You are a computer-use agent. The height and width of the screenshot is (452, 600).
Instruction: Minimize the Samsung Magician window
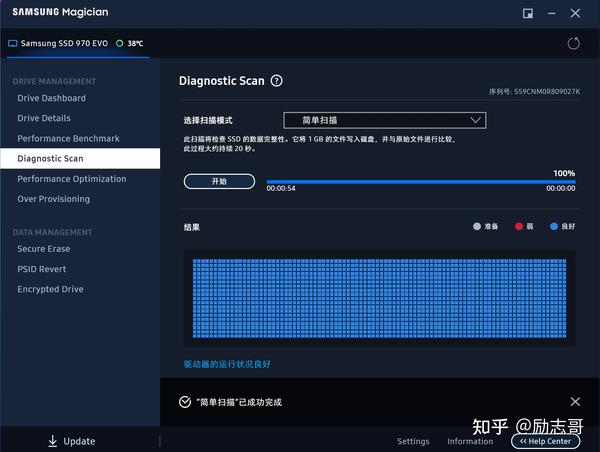[x=551, y=13]
